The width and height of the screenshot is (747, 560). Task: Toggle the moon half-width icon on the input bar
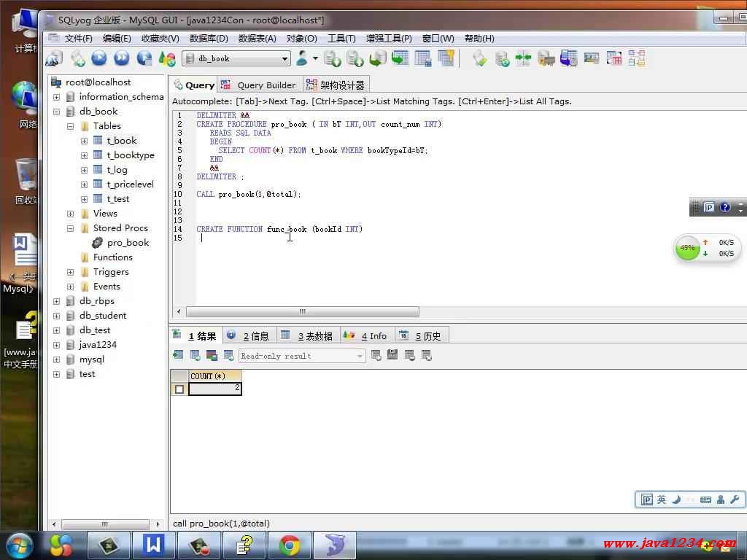pyautogui.click(x=676, y=499)
